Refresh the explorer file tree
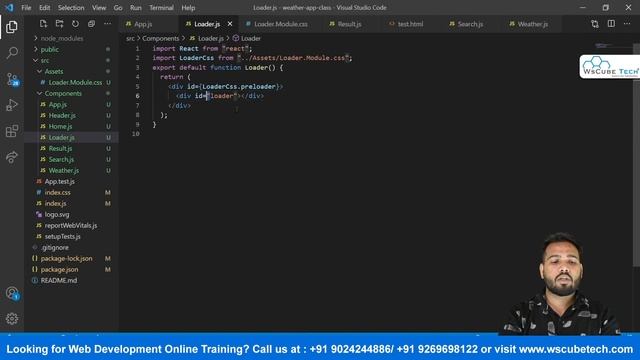Screen dimensions: 640x360 click(x=76, y=24)
